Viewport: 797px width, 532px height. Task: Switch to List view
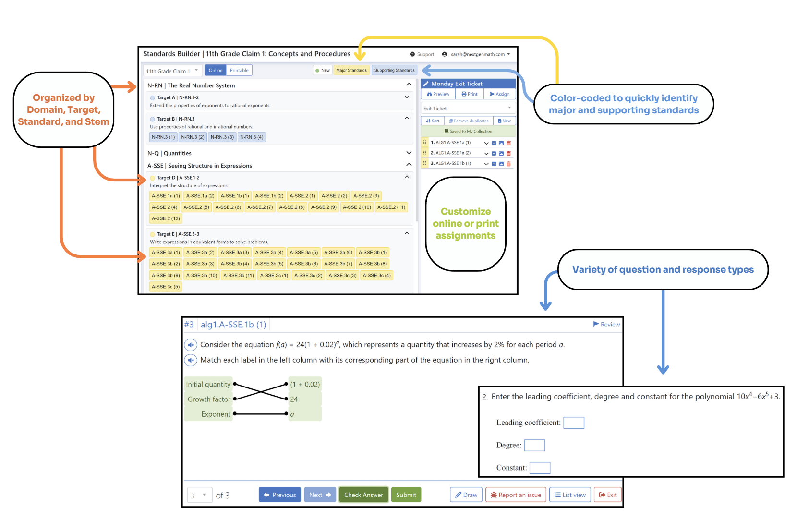(x=570, y=495)
